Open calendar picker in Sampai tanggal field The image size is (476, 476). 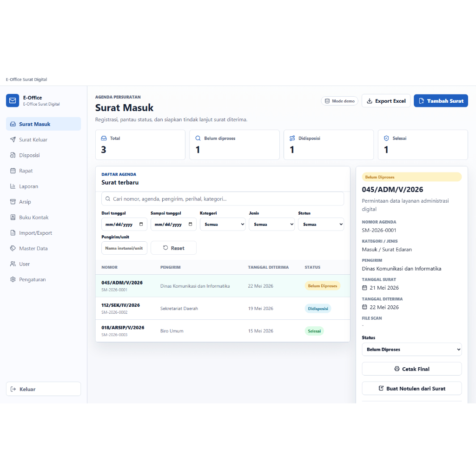pyautogui.click(x=190, y=224)
